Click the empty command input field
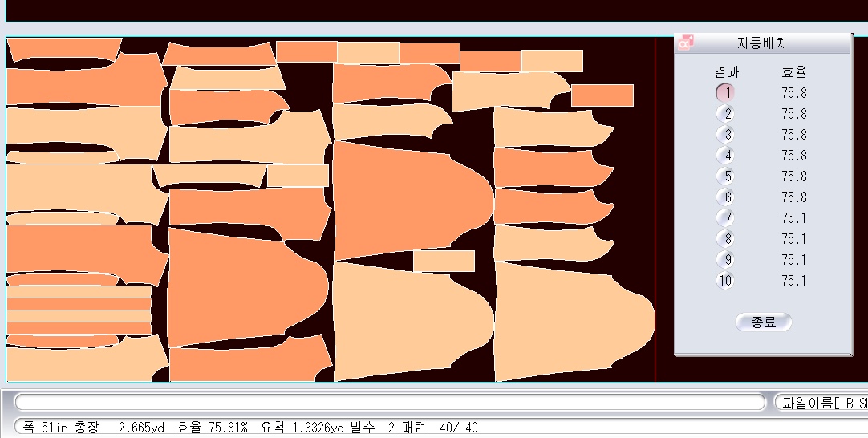Image resolution: width=868 pixels, height=438 pixels. coord(390,402)
